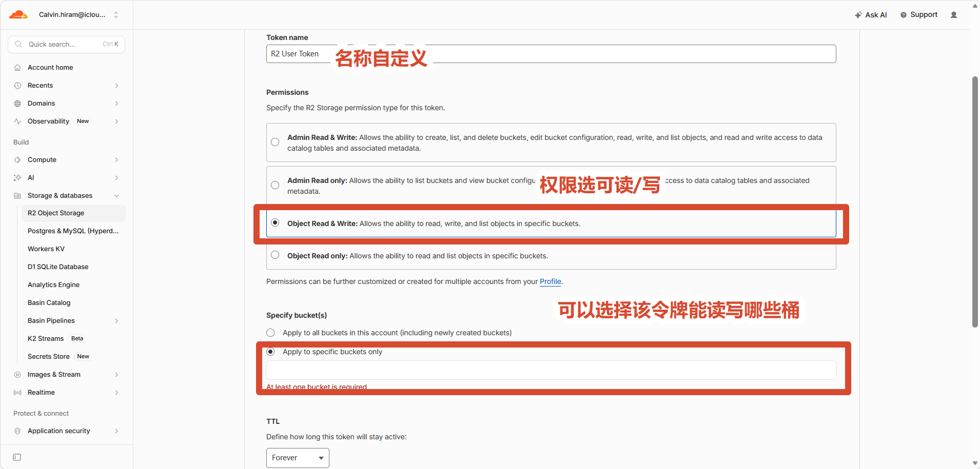Click the Storage & databases icon

point(17,196)
